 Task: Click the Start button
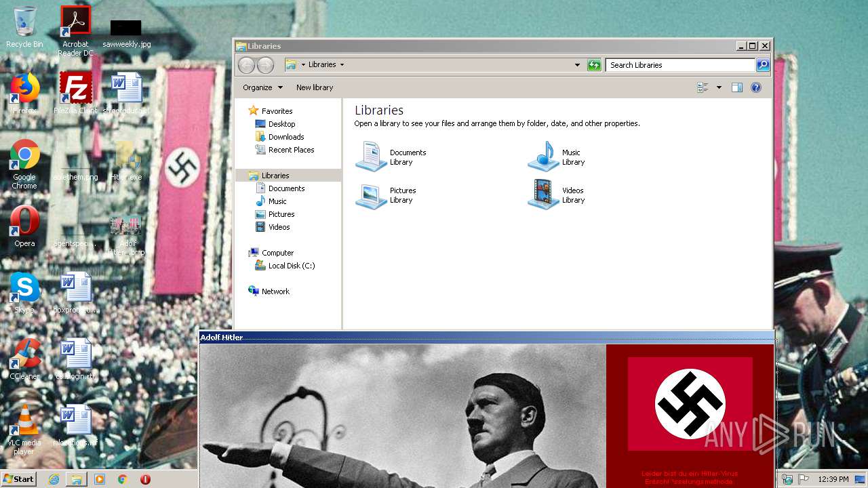click(x=18, y=479)
